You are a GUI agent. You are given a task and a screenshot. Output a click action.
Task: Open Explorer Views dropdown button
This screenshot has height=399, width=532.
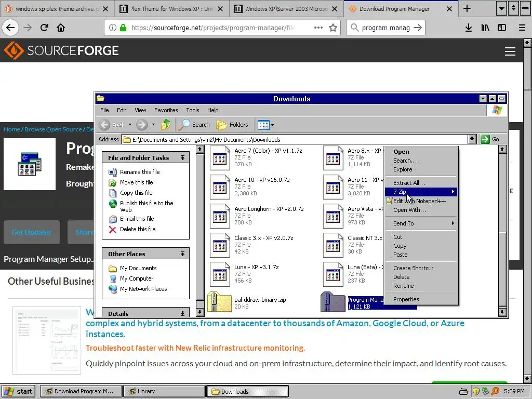pos(265,125)
